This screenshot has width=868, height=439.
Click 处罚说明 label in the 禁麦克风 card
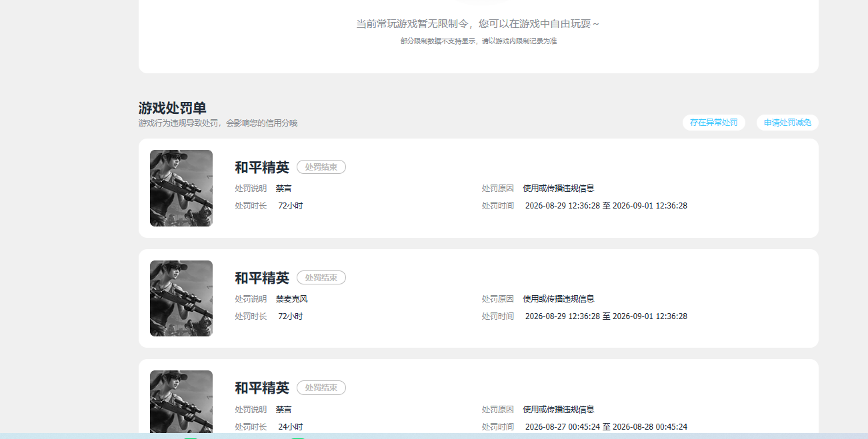click(x=251, y=299)
